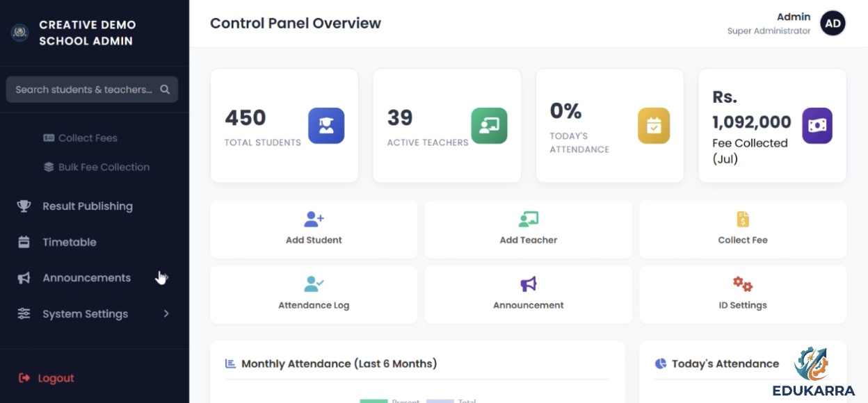Focus the Search students & teachers field
868x403 pixels.
(x=92, y=90)
